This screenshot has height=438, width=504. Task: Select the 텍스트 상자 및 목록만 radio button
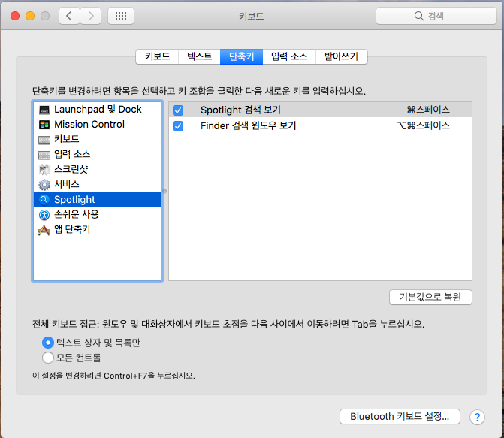47,343
